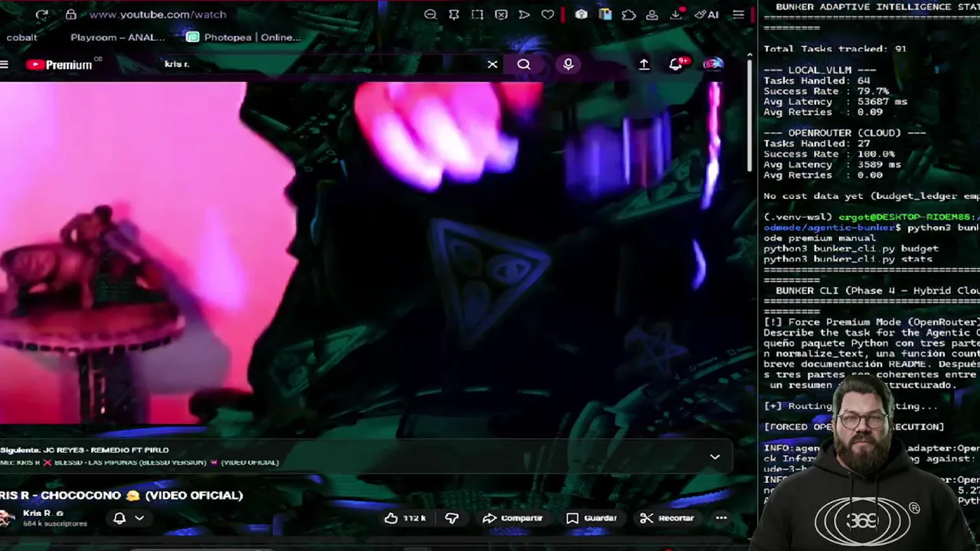Viewport: 980px width, 551px height.
Task: Click the YouTube search magnifier button
Action: [524, 64]
